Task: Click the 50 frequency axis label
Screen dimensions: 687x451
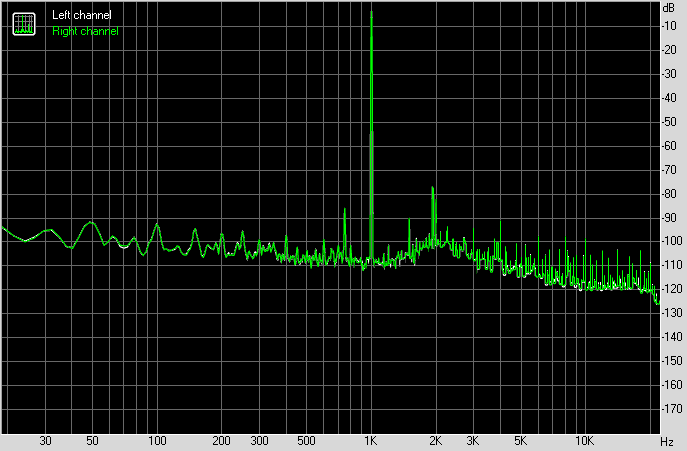Action: click(92, 440)
